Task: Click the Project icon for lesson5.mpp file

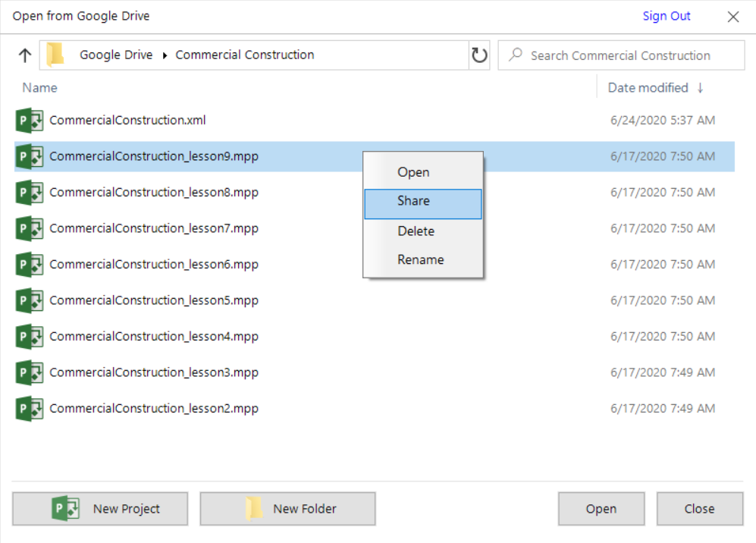Action: click(x=30, y=300)
